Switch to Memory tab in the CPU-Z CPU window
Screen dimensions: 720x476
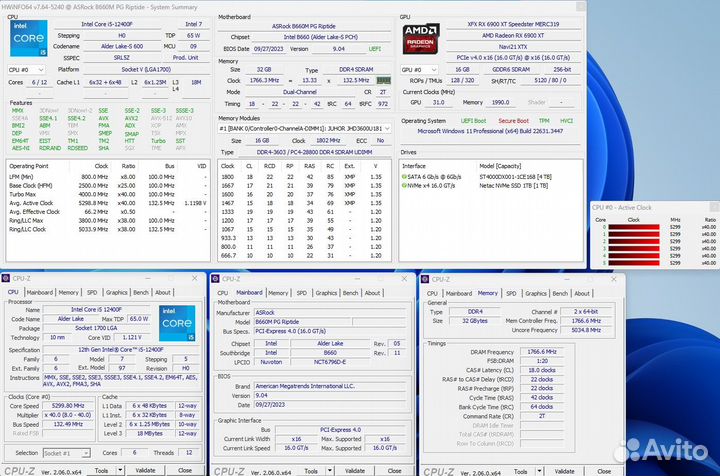[x=68, y=292]
